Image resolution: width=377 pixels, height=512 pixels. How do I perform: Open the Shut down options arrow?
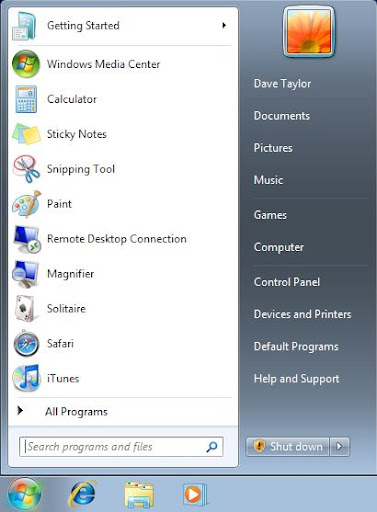[339, 446]
